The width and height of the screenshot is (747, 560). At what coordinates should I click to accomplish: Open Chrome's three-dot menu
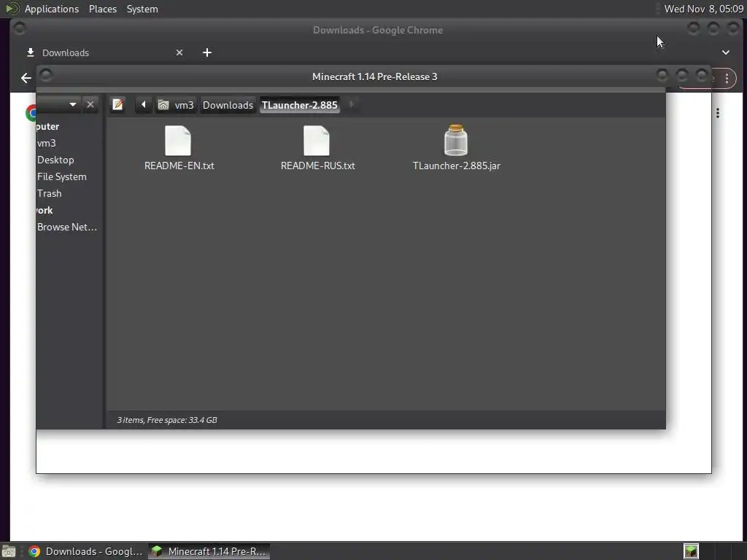pos(727,78)
